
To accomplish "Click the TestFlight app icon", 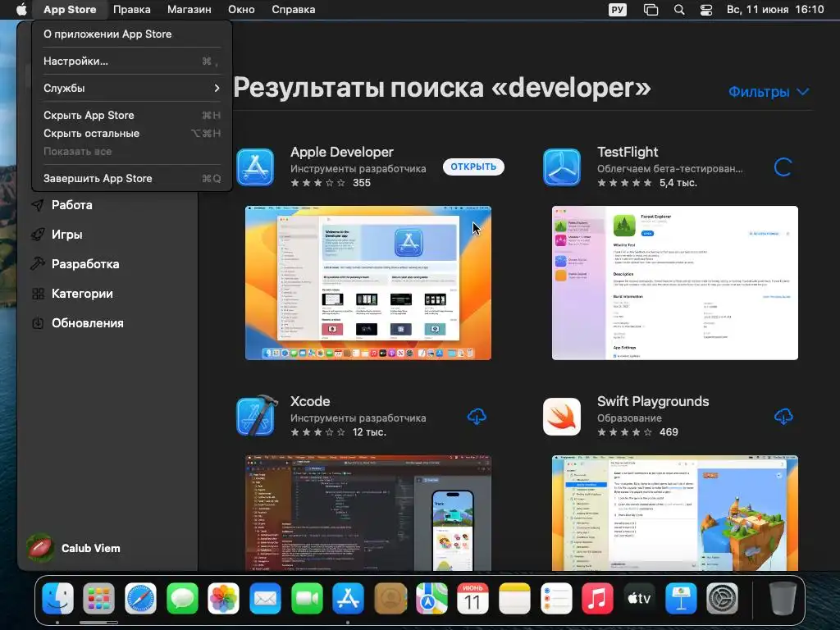I will [x=561, y=167].
